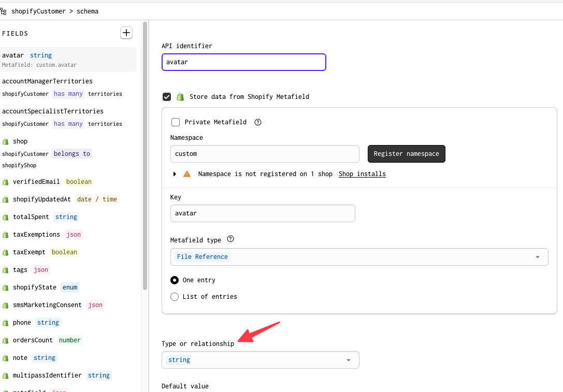Viewport: 563px width, 392px height.
Task: Click the Shopify icon next to note
Action: point(5,358)
